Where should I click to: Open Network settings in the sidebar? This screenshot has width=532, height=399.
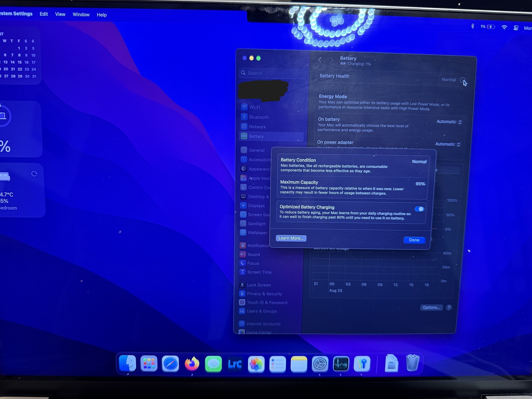tap(271, 127)
